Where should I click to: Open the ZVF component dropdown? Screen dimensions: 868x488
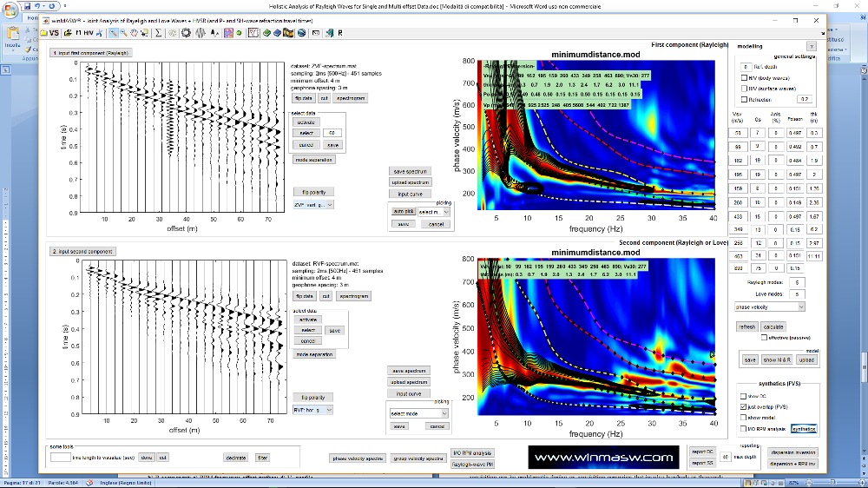click(x=313, y=205)
